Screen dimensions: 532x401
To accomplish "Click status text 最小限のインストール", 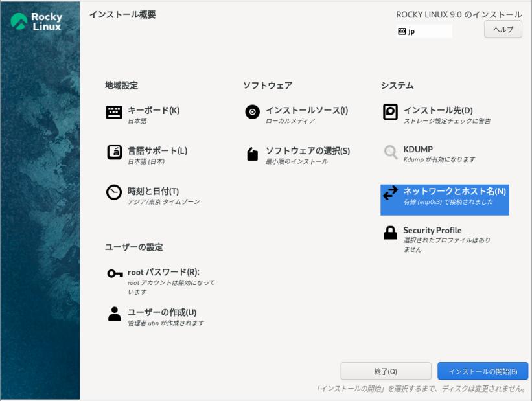I will point(297,161).
